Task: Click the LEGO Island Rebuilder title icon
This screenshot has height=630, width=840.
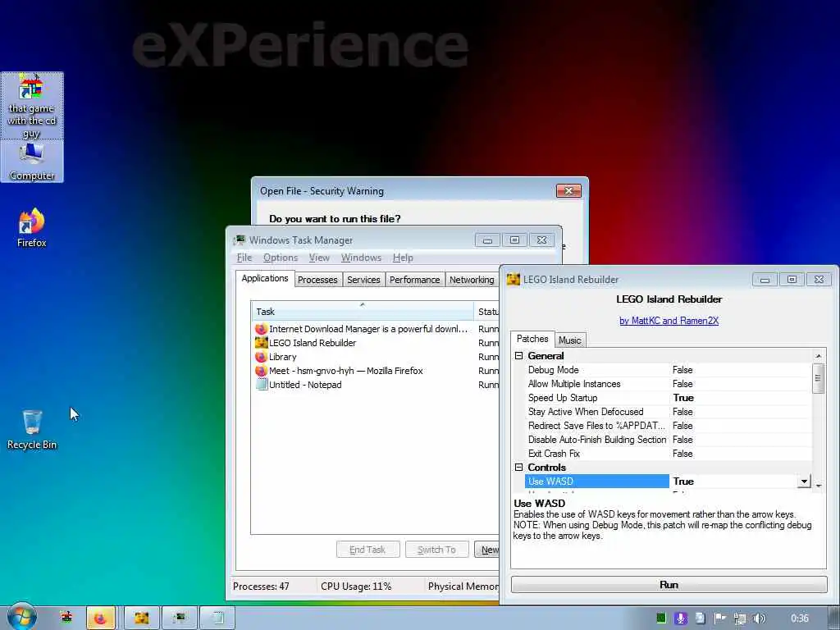Action: 514,279
